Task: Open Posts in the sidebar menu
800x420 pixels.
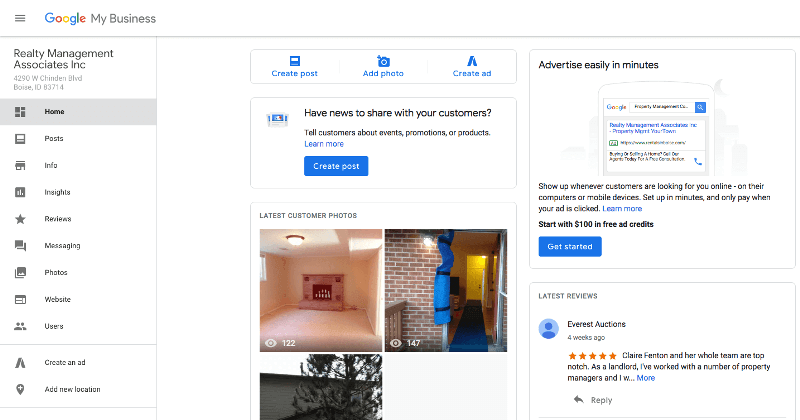Action: pyautogui.click(x=78, y=139)
